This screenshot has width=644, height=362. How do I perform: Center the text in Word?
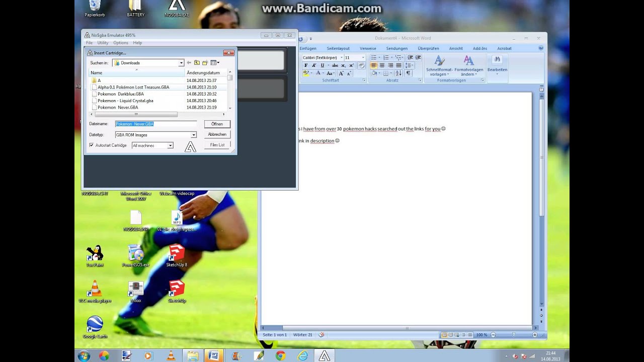(382, 65)
